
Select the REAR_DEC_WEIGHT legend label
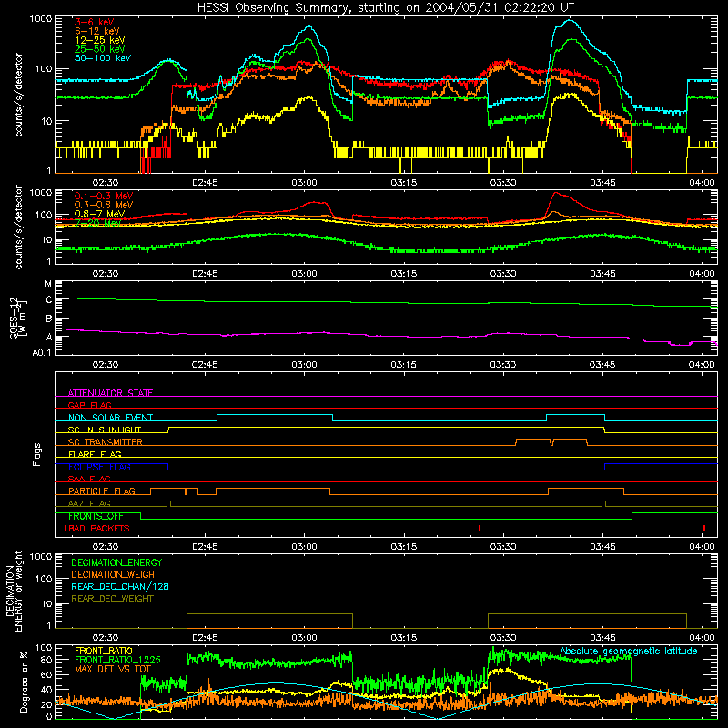pos(112,599)
